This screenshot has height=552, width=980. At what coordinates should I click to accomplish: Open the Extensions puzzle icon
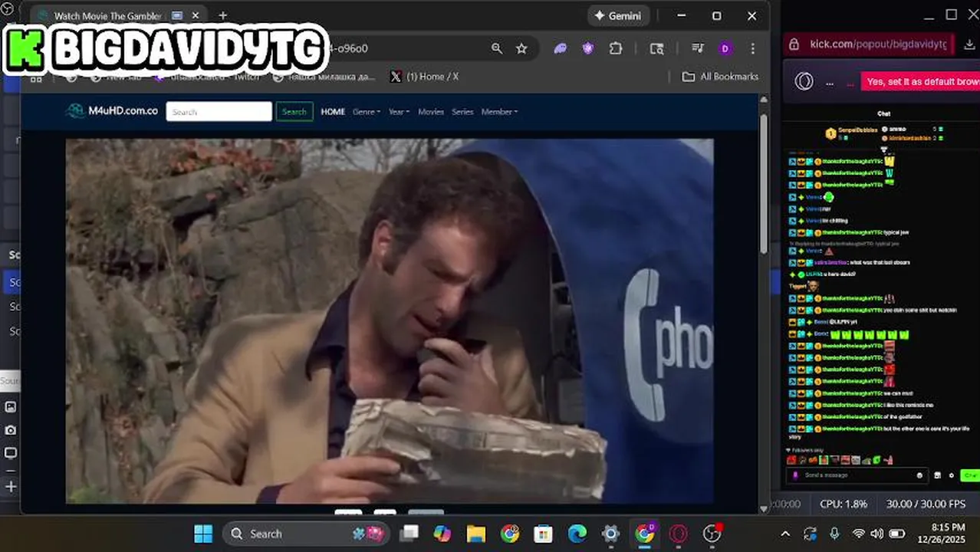[x=616, y=48]
